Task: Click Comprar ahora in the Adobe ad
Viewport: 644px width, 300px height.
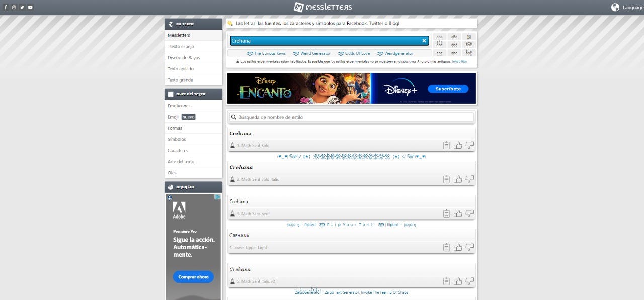Action: (193, 277)
